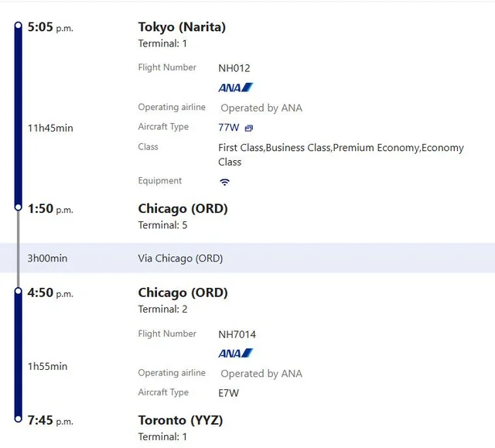Click the Chicago (ORD) Terminal 5 arrival heading
This screenshot has height=448, width=495.
pos(183,208)
